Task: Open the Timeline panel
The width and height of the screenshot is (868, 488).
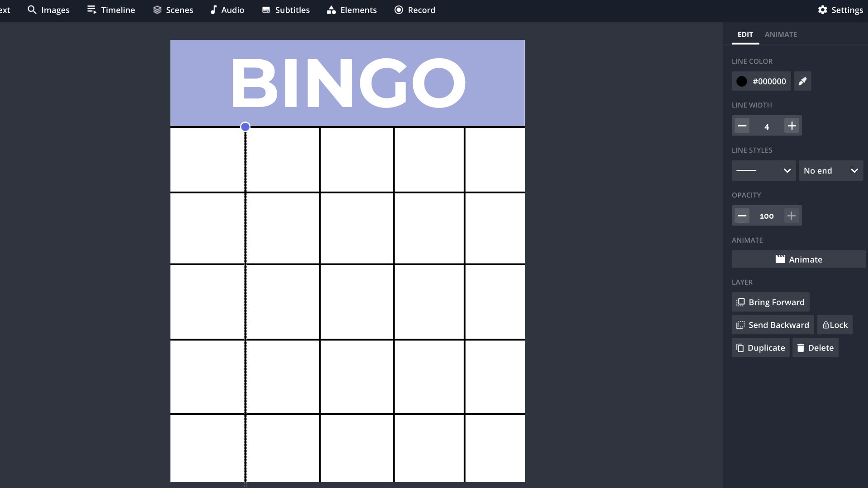Action: [111, 10]
